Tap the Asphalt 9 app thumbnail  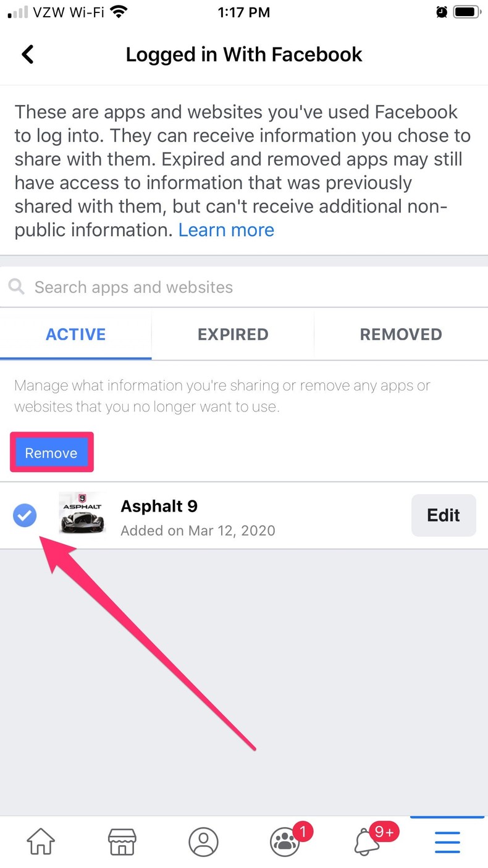[x=82, y=513]
